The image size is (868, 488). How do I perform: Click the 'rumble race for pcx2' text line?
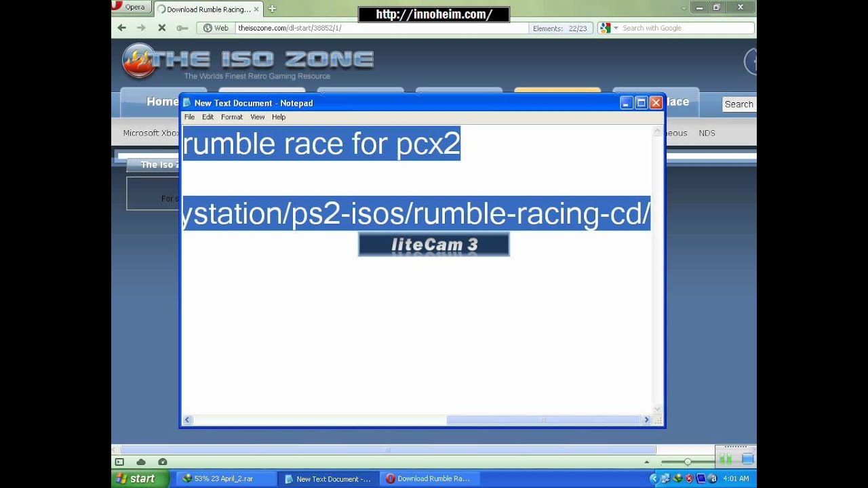tap(321, 144)
